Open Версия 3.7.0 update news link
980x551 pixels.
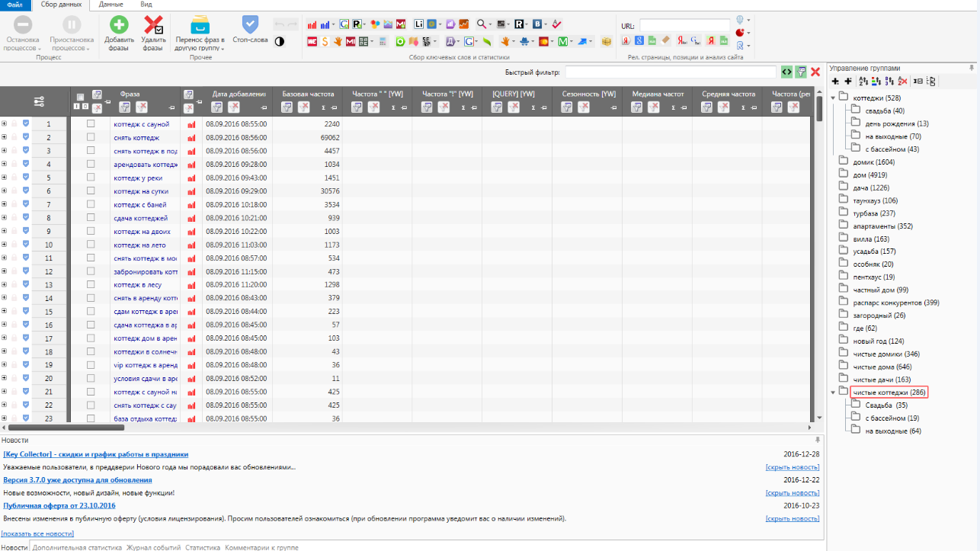(77, 480)
